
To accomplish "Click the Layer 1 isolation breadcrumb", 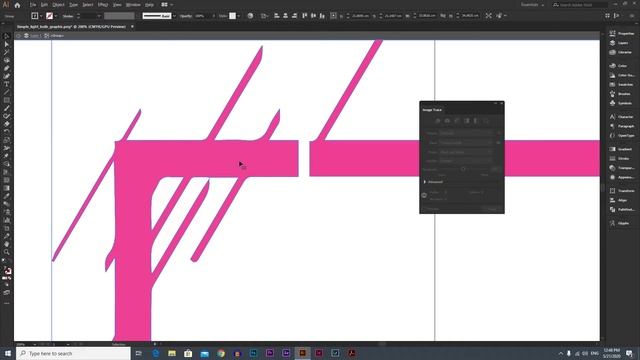I will pos(36,36).
